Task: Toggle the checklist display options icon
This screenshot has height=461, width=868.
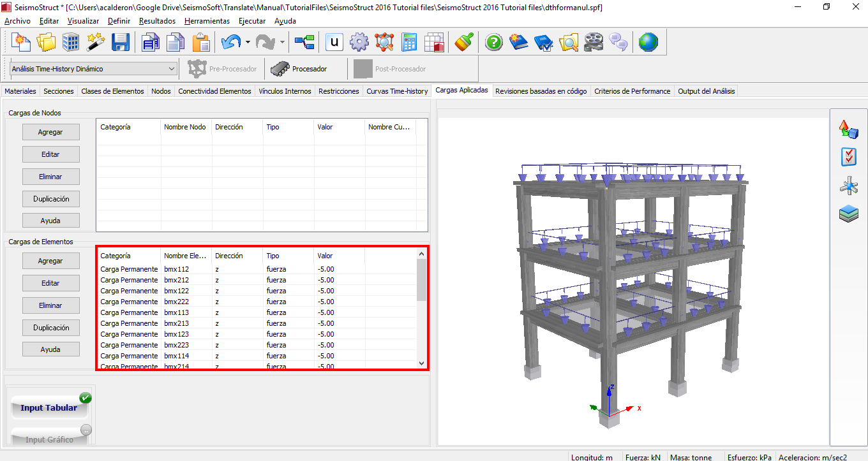Action: pos(848,157)
